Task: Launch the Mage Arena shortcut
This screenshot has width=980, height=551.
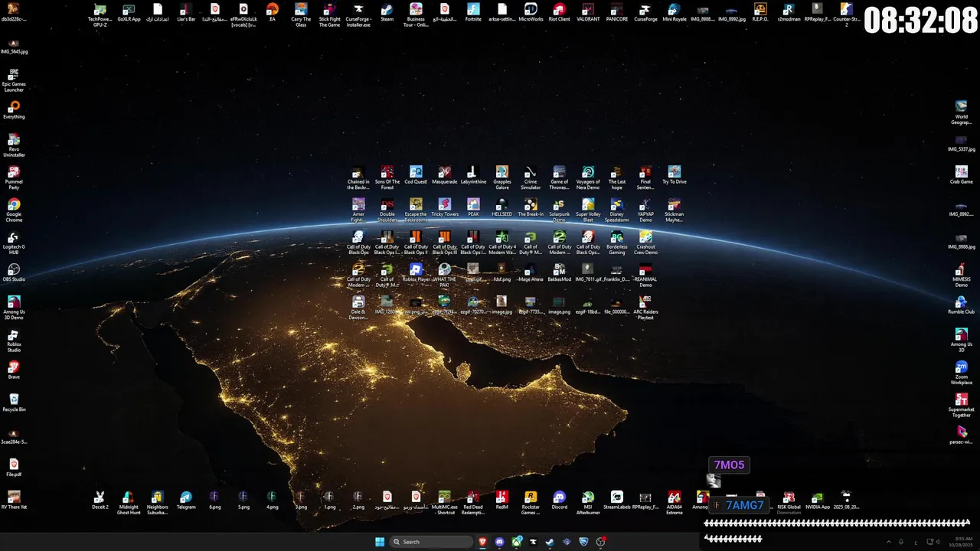Action: click(531, 273)
